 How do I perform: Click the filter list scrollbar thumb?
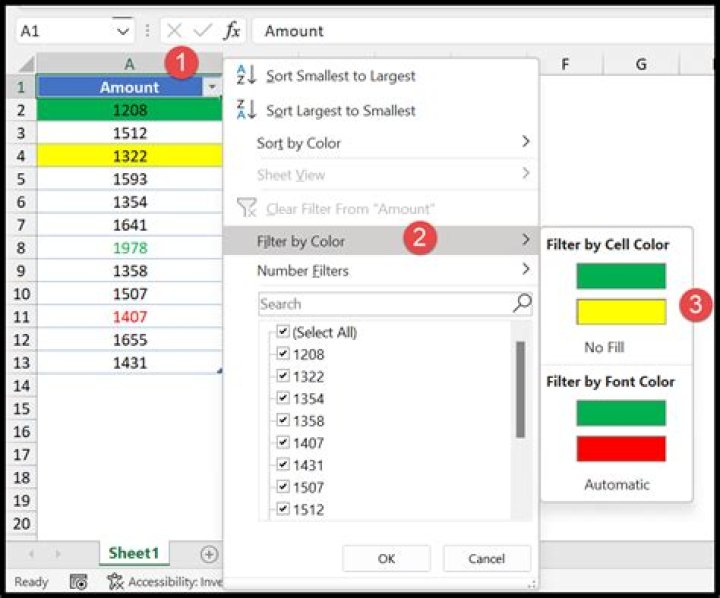click(x=520, y=389)
